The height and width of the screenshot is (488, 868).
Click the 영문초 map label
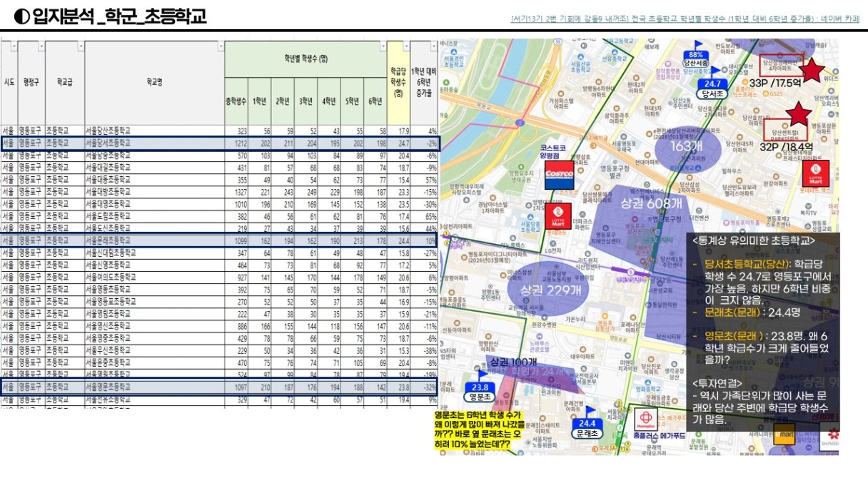[478, 397]
